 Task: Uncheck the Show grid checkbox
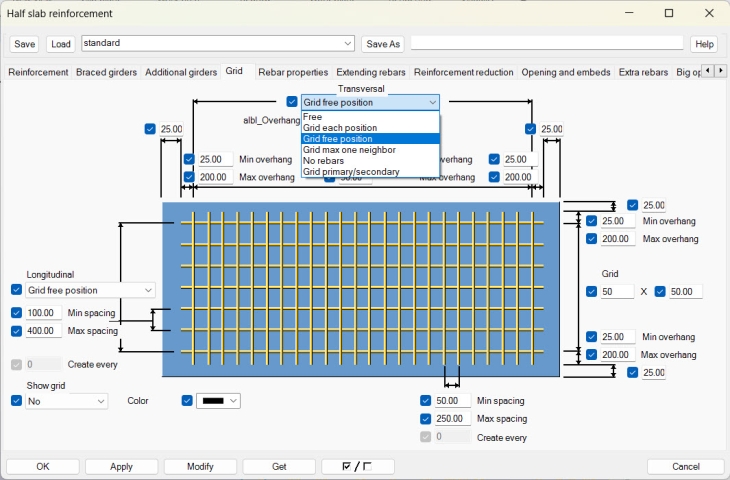tap(16, 401)
